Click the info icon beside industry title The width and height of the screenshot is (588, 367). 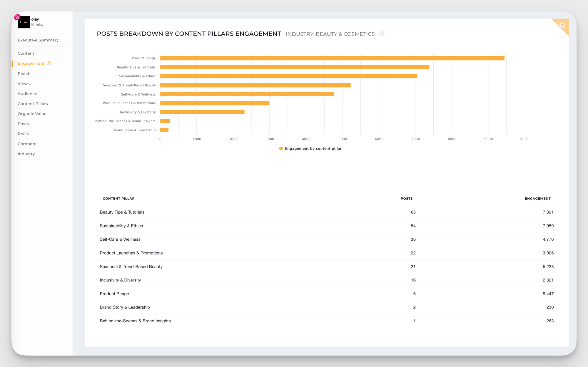point(382,34)
